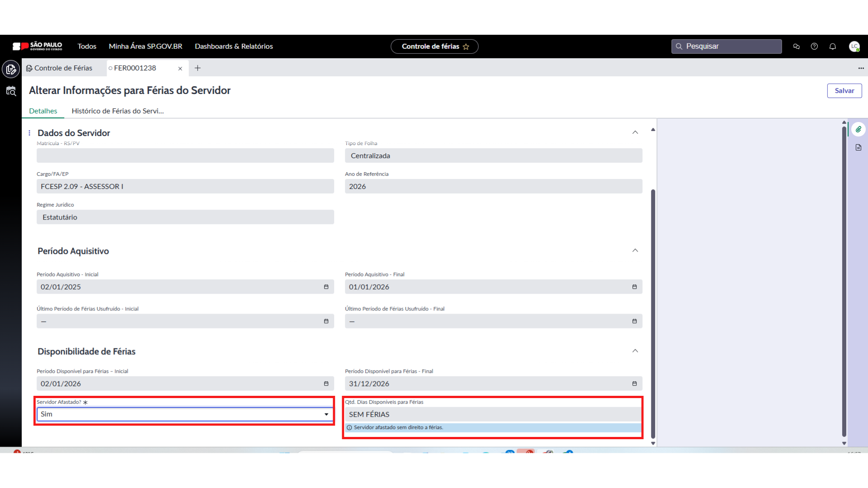The height and width of the screenshot is (488, 868).
Task: Open the help question mark icon
Action: 814,47
